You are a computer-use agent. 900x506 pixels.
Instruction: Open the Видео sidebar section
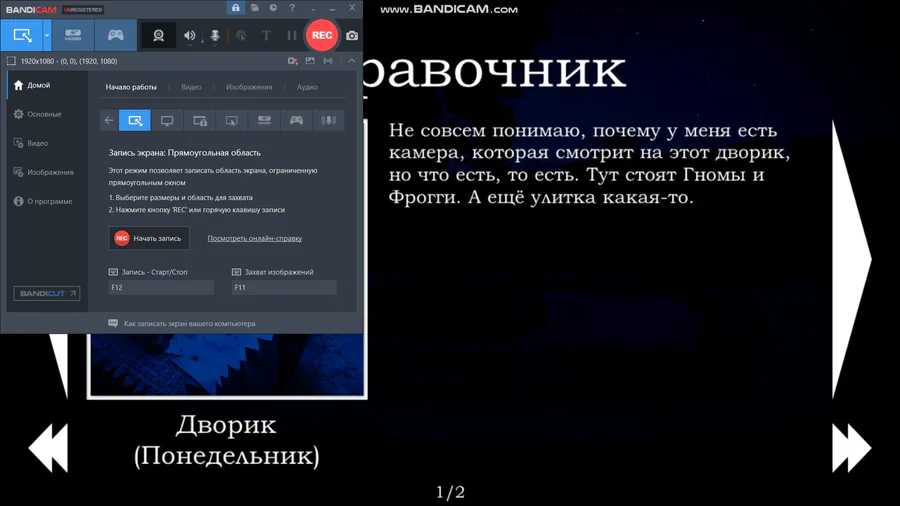pyautogui.click(x=47, y=143)
